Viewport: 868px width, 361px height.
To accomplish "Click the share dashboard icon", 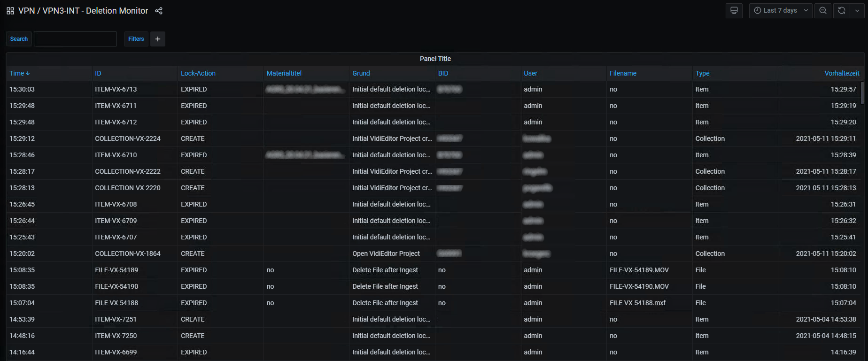I will [159, 11].
